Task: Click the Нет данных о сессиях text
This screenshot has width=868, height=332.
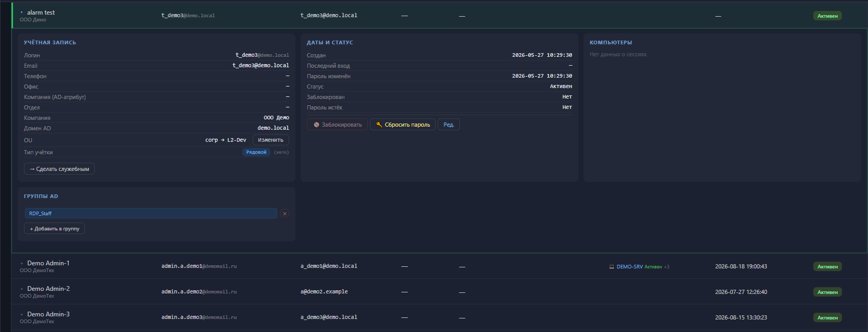Action: click(618, 54)
